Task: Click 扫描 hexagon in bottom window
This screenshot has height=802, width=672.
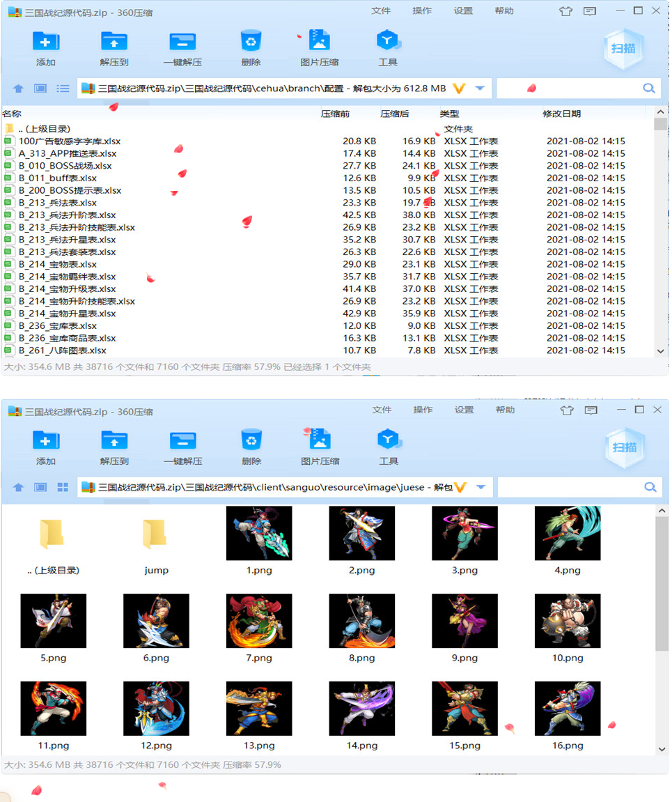Action: [x=624, y=447]
